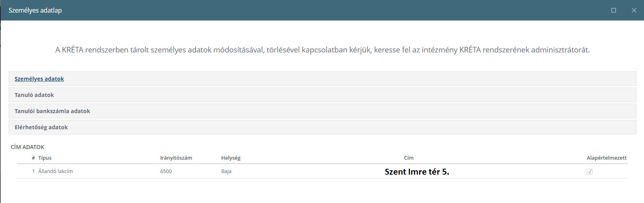The width and height of the screenshot is (644, 203).
Task: Expand the Tanuló adatok section
Action: pos(34,95)
